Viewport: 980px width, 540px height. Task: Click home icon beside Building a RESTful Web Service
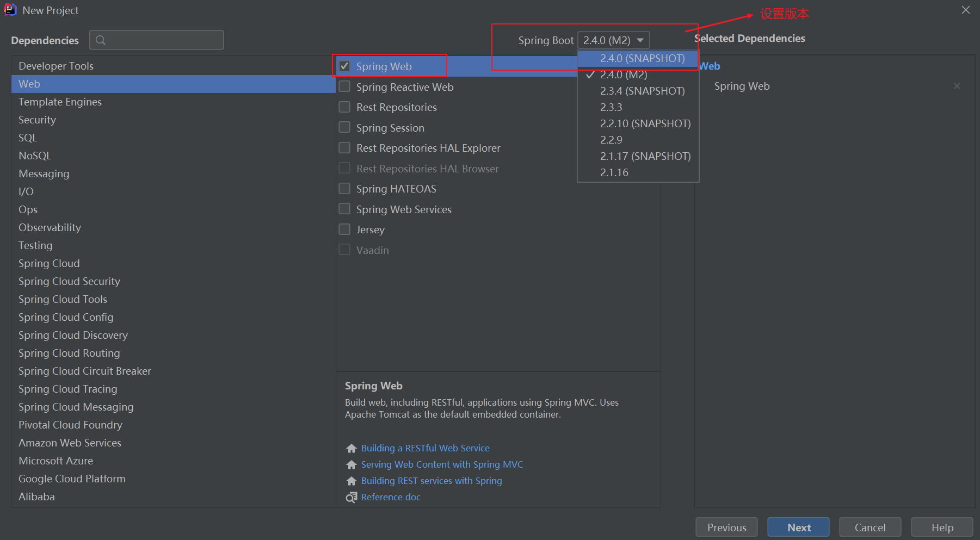[352, 449]
